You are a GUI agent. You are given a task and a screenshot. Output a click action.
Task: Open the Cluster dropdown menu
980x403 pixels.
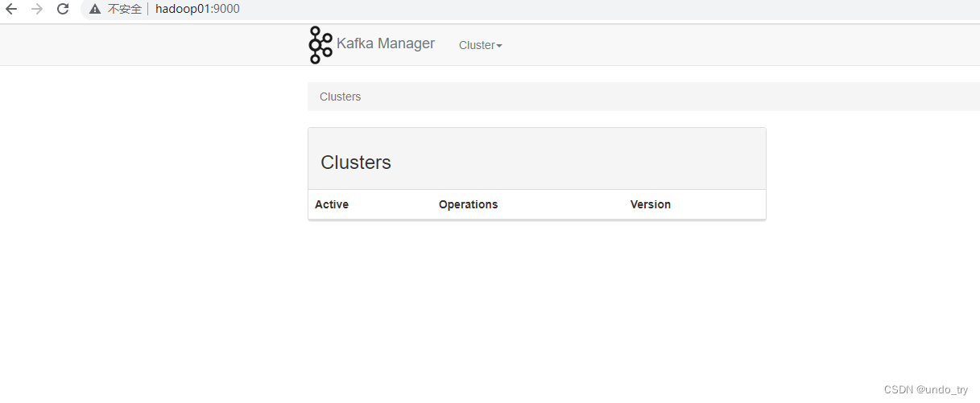click(481, 45)
